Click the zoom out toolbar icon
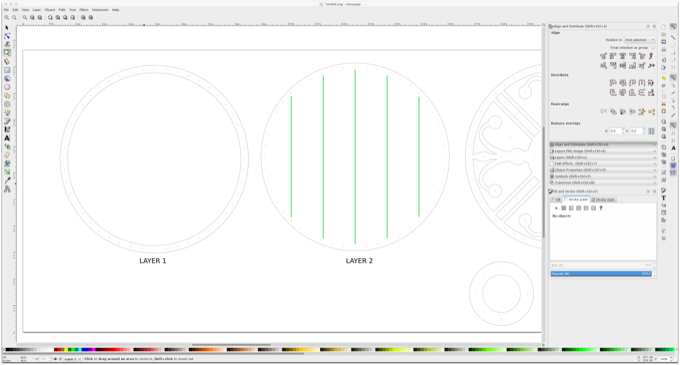This screenshot has width=680, height=365. click(x=14, y=18)
